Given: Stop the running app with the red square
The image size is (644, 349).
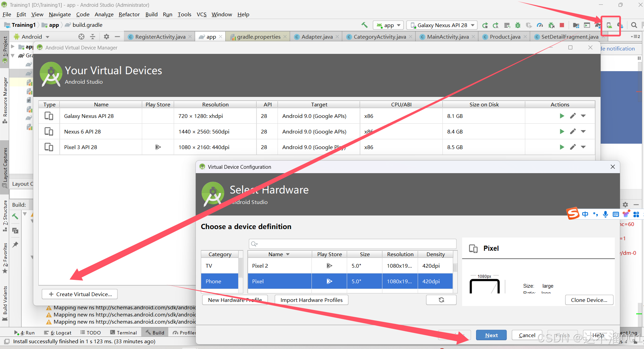Looking at the screenshot, I should click(562, 25).
